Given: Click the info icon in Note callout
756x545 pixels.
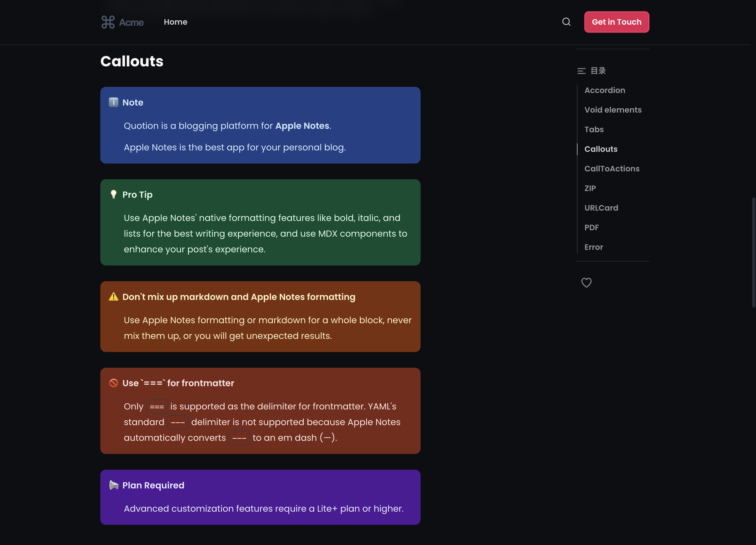Looking at the screenshot, I should tap(114, 102).
